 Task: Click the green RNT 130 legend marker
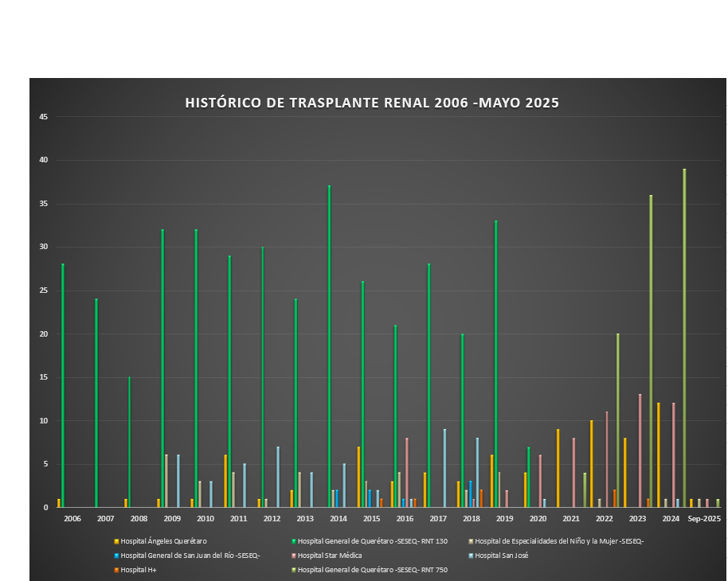click(x=294, y=541)
